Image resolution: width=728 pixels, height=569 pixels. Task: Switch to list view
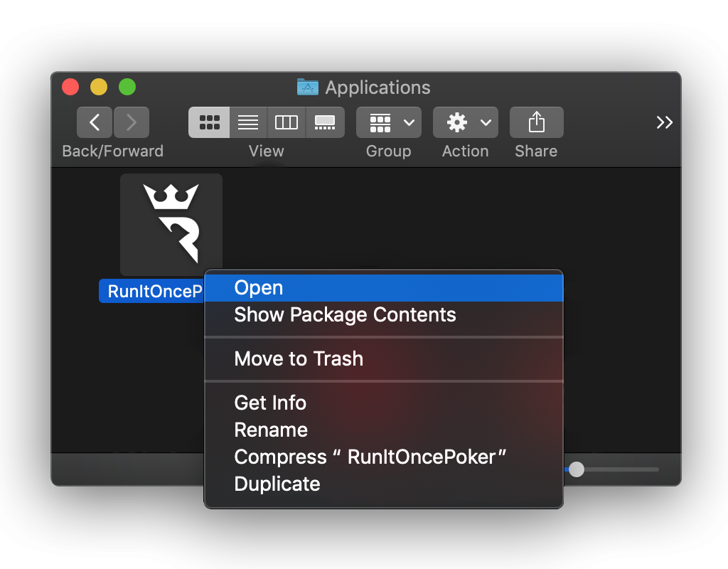point(248,122)
